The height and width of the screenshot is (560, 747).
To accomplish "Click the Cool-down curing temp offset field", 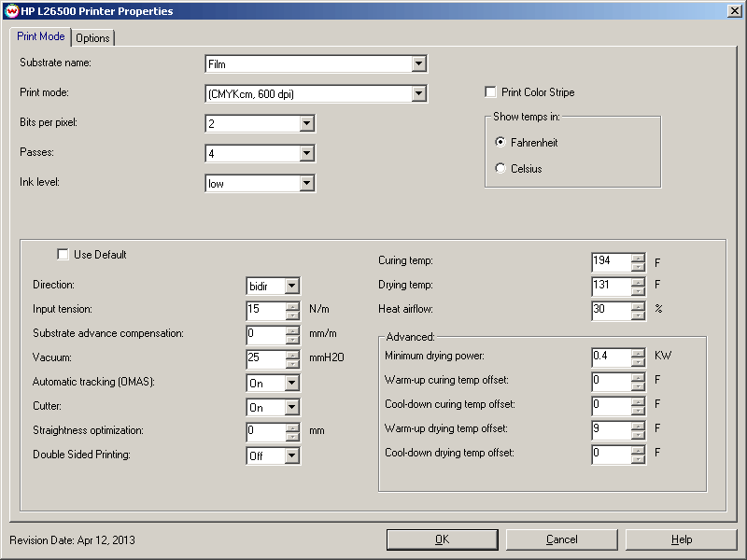I will (x=612, y=405).
